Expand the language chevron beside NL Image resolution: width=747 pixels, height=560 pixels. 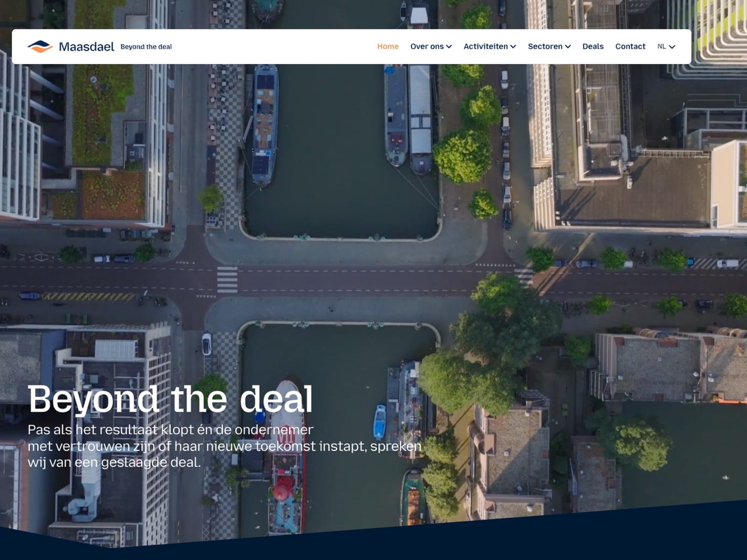672,47
